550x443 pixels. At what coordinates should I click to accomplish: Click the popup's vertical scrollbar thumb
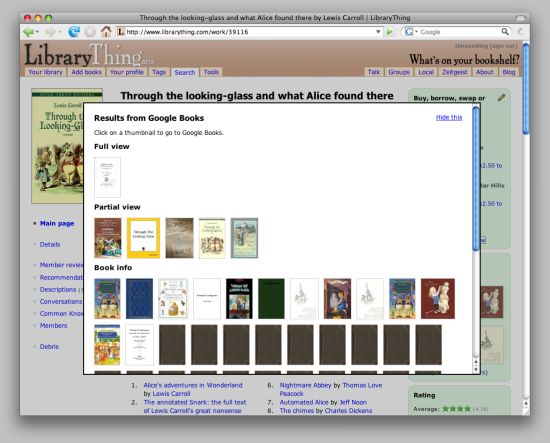[476, 179]
